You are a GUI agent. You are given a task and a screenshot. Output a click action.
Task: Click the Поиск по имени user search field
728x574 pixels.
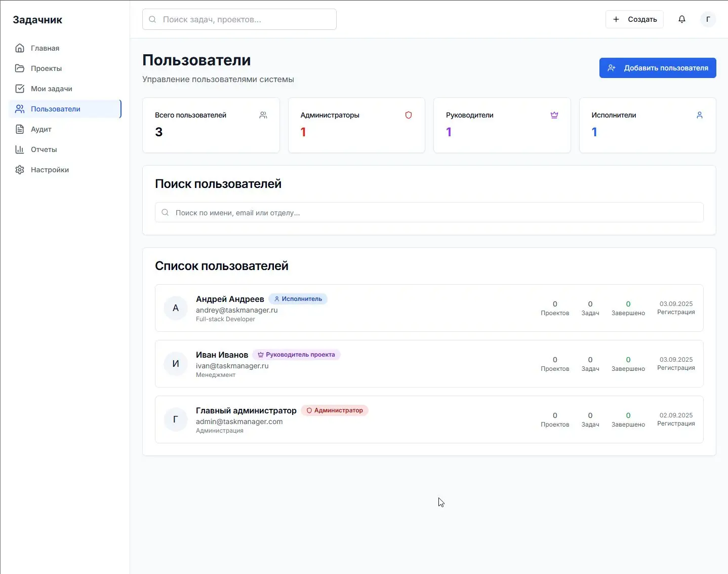[x=429, y=212]
